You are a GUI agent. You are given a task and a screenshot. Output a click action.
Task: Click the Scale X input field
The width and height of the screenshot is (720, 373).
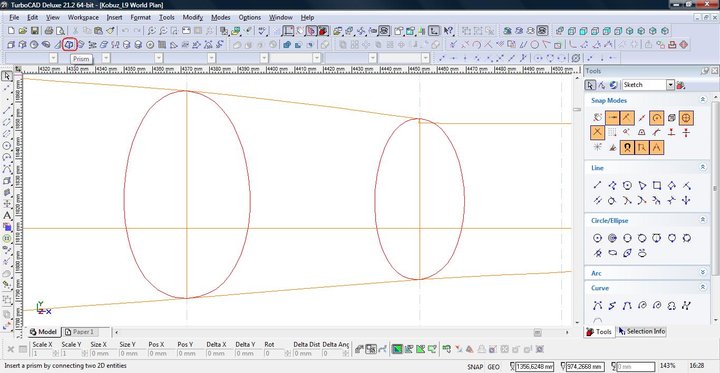tap(45, 354)
